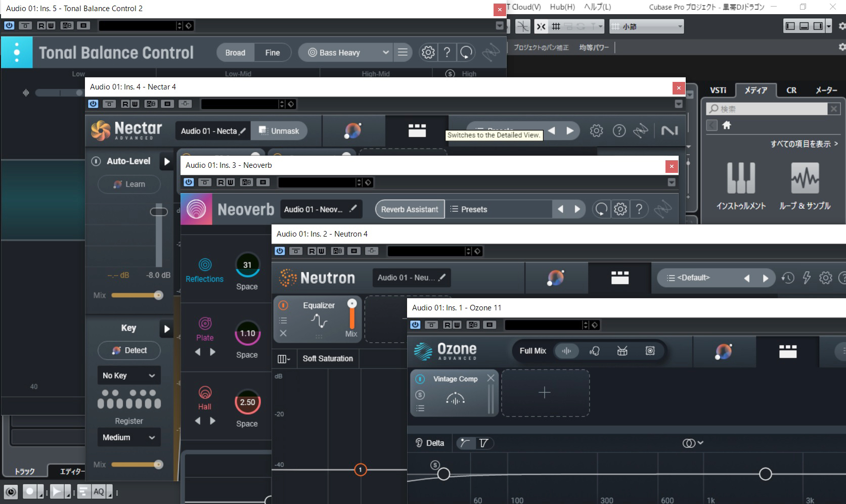846x504 pixels.
Task: Open Reverb Assistant in Neoverb
Action: point(410,209)
